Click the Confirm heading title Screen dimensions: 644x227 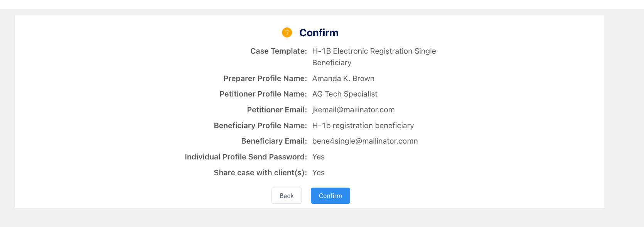point(319,33)
